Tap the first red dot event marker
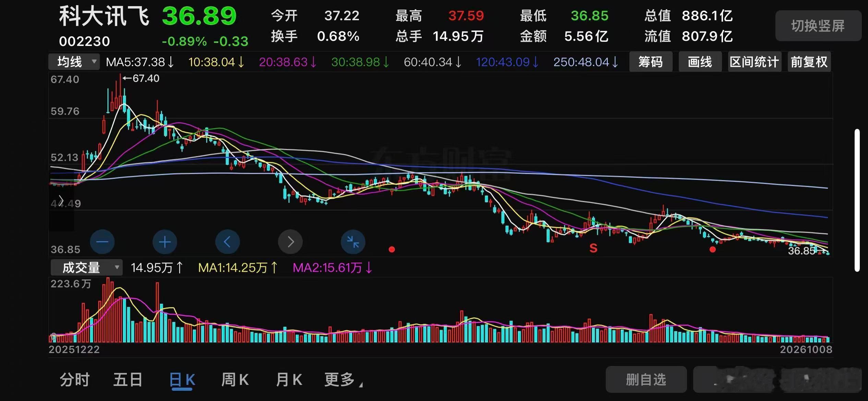The height and width of the screenshot is (401, 868). point(392,249)
